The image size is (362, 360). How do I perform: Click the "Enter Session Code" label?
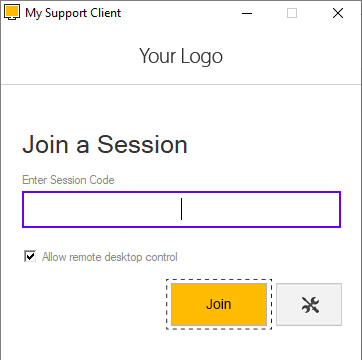[x=68, y=180]
